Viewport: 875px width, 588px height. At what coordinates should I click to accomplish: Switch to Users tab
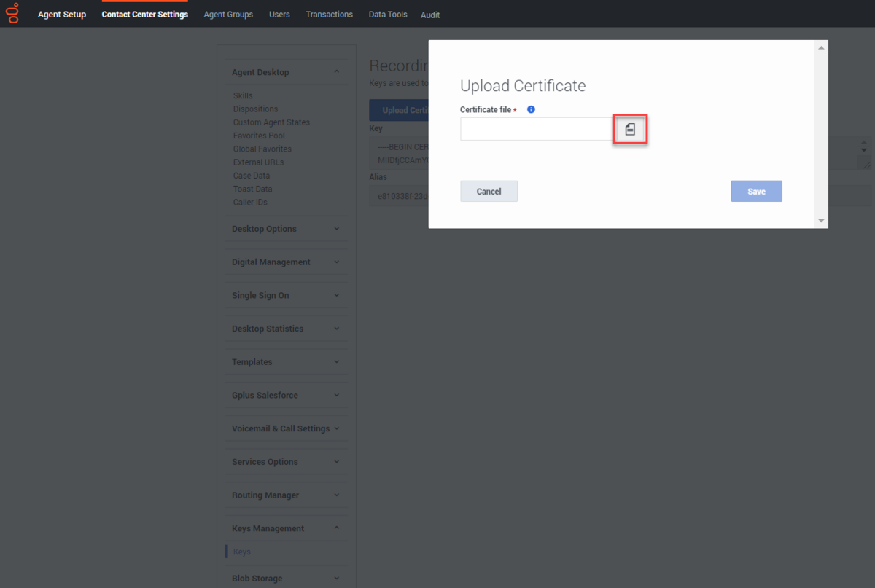click(279, 15)
